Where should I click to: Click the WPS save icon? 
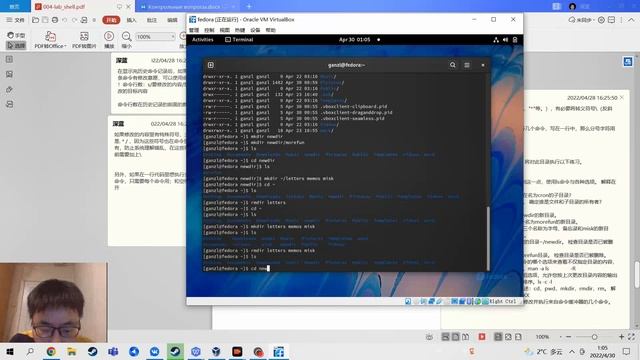45,20
